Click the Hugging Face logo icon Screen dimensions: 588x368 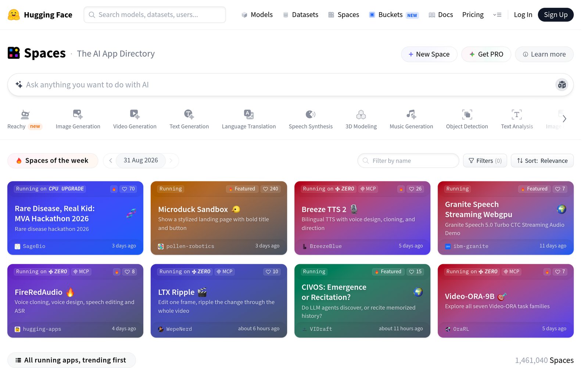coord(14,15)
